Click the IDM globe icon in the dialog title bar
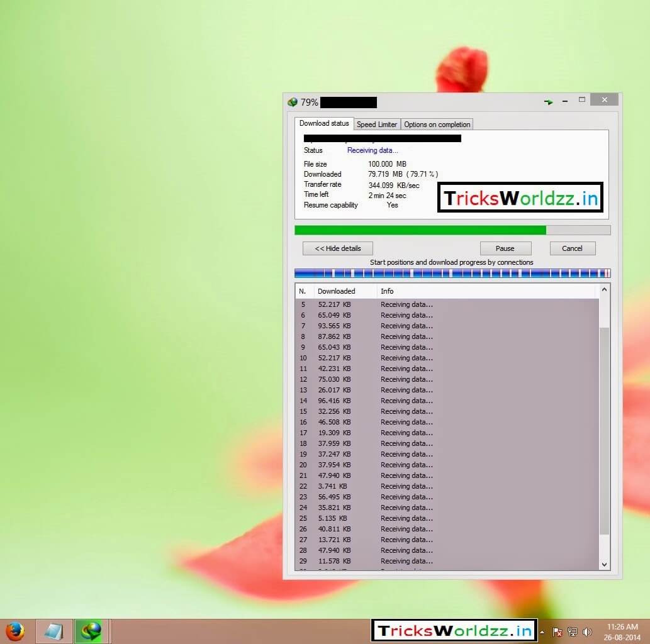The height and width of the screenshot is (644, 650). 293,102
